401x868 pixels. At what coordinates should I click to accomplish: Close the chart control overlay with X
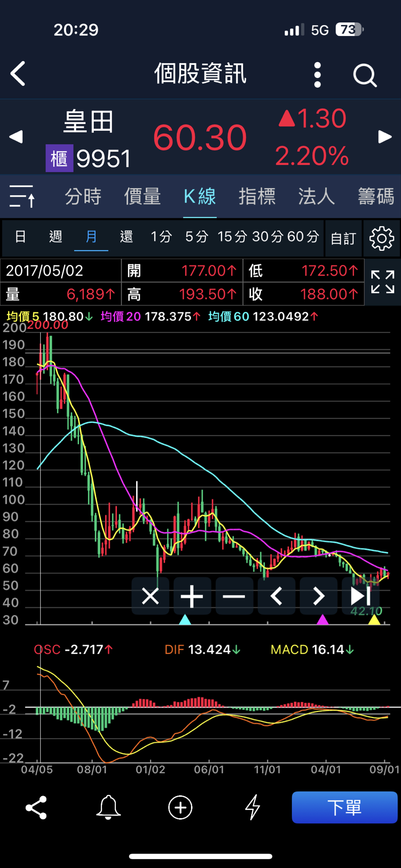pyautogui.click(x=150, y=596)
